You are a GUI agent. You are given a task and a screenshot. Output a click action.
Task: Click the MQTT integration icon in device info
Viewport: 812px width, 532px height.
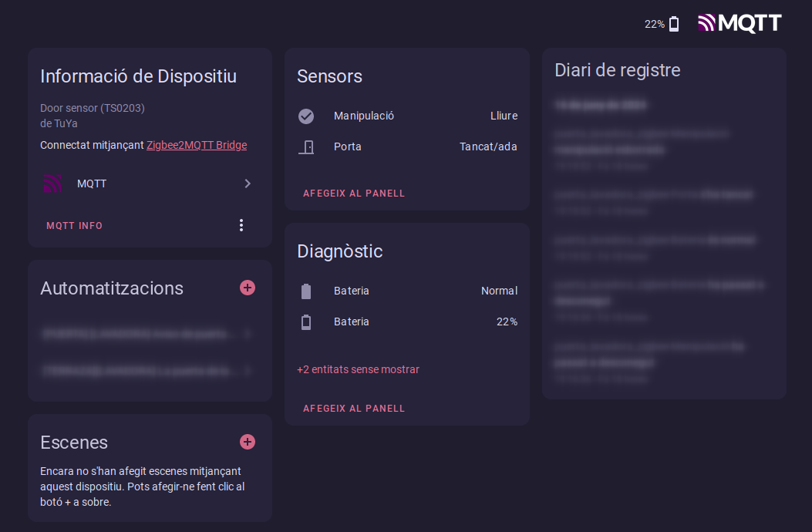tap(52, 184)
